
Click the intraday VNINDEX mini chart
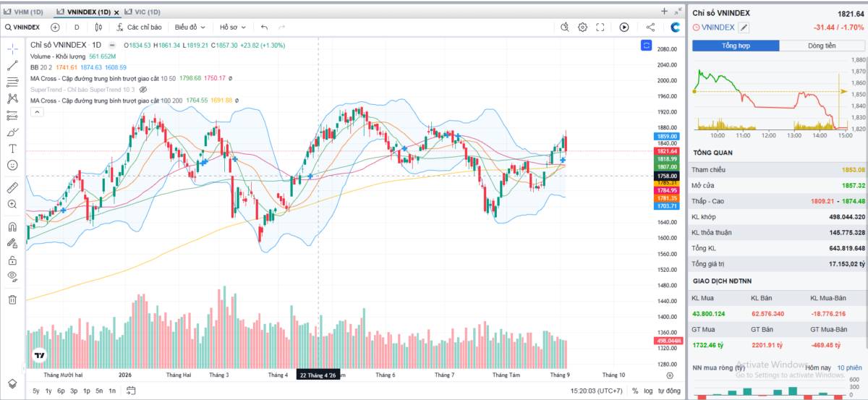778,96
